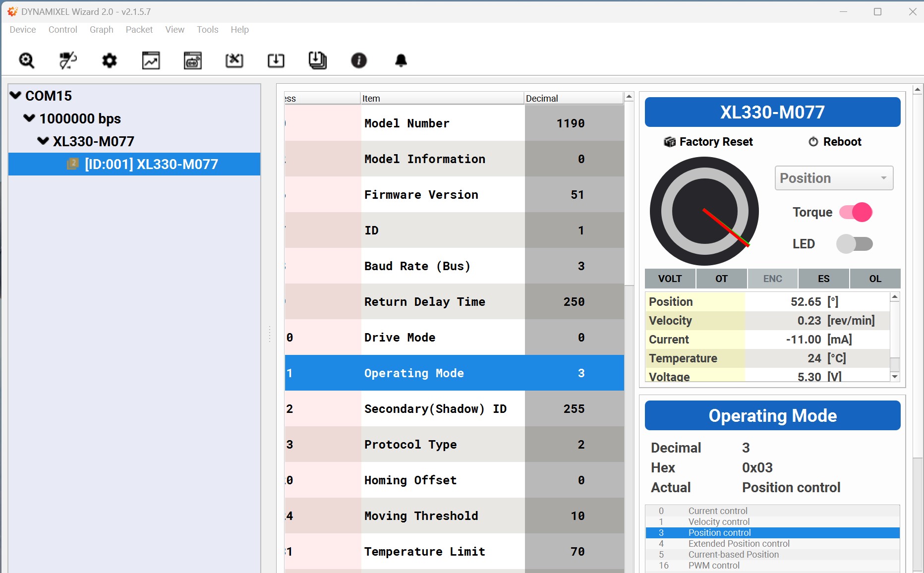This screenshot has width=924, height=573.
Task: Click the OL error indicator
Action: point(875,279)
